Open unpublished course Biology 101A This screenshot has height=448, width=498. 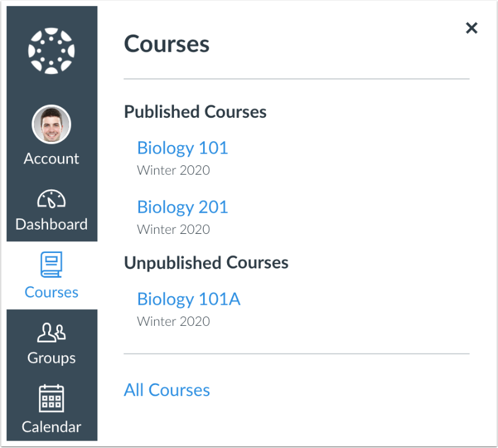tap(189, 299)
